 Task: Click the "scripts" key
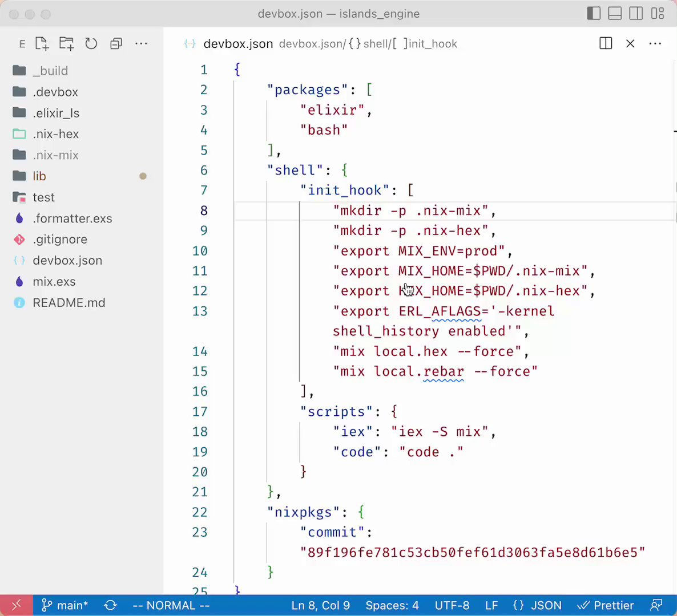(336, 412)
